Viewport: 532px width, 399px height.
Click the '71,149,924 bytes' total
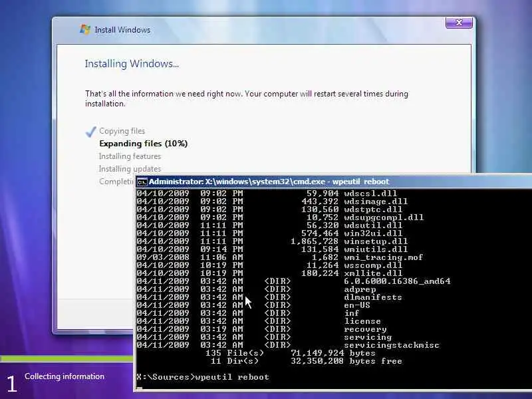[333, 353]
